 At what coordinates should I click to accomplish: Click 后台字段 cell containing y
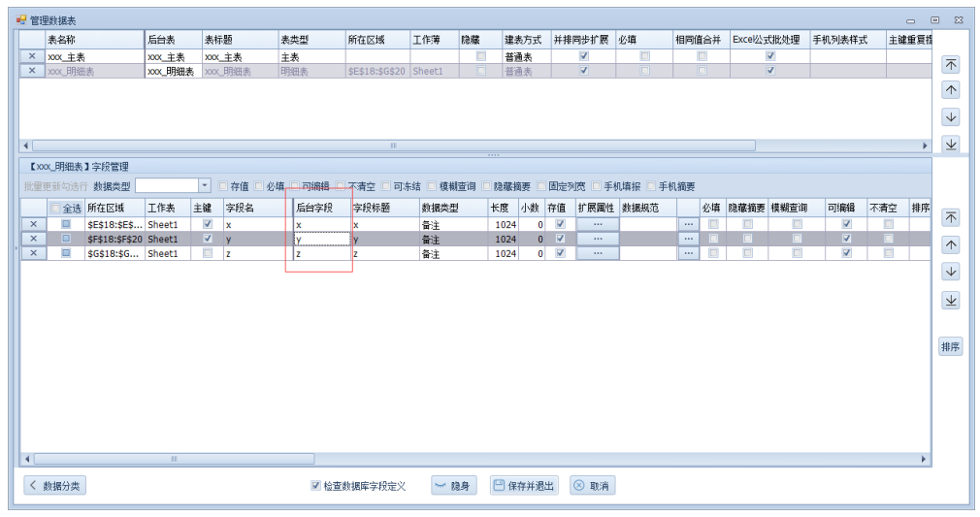coord(321,239)
